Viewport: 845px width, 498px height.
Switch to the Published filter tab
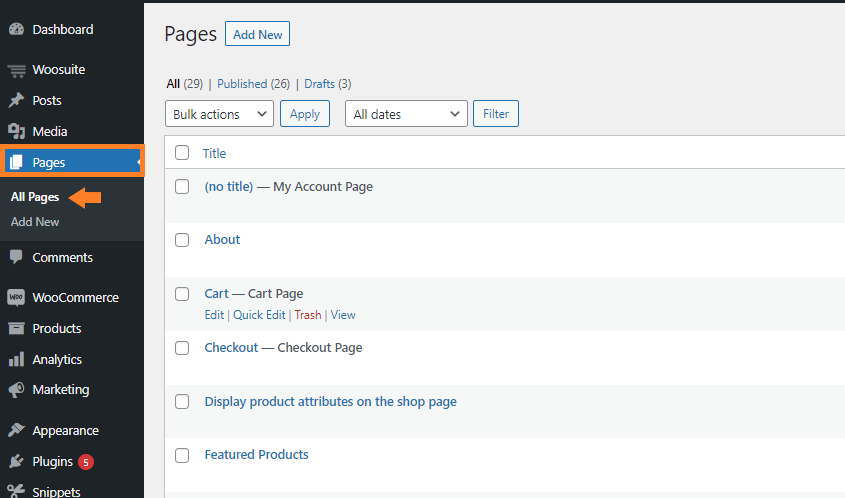point(253,84)
